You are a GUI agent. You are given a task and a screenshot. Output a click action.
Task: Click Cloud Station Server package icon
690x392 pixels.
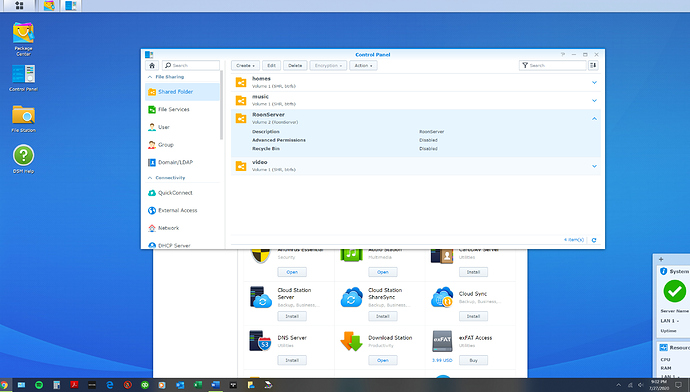click(x=260, y=297)
